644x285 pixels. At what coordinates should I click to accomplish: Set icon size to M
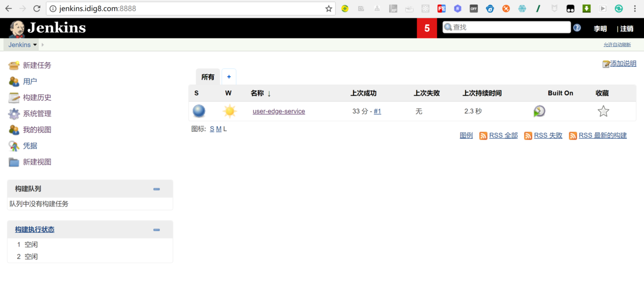point(219,129)
